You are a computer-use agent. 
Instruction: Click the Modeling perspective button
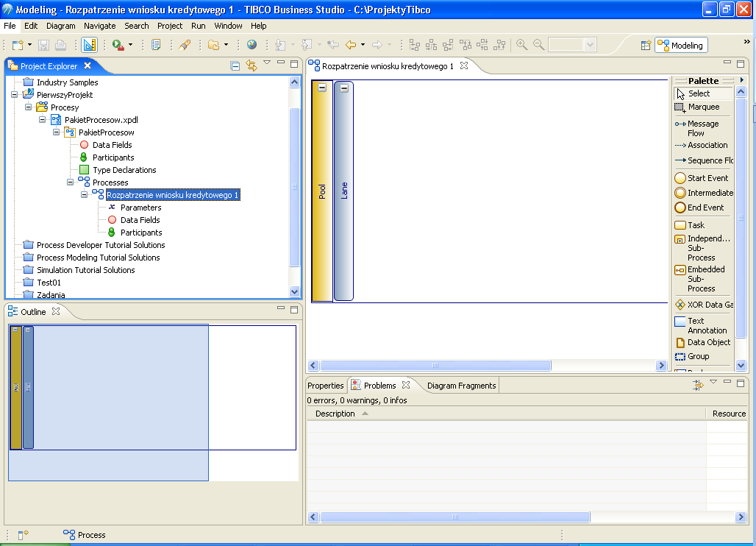tap(681, 46)
